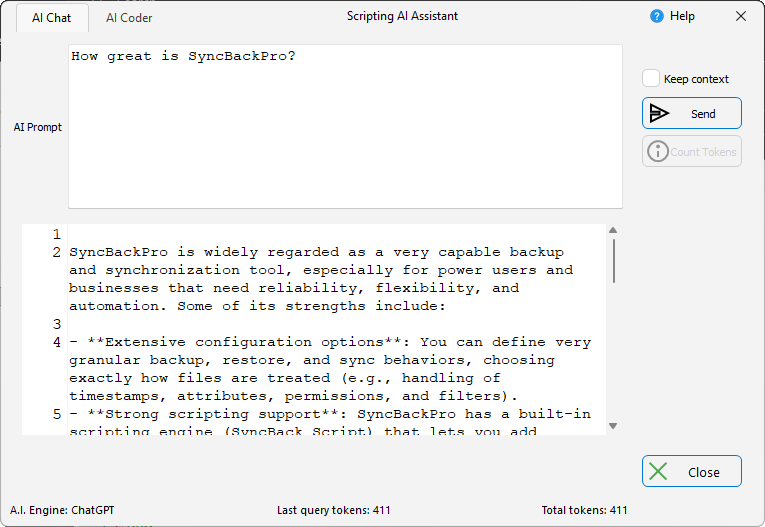Viewport: 765px width, 527px height.
Task: Click line number 2 in the response gutter
Action: 57,252
